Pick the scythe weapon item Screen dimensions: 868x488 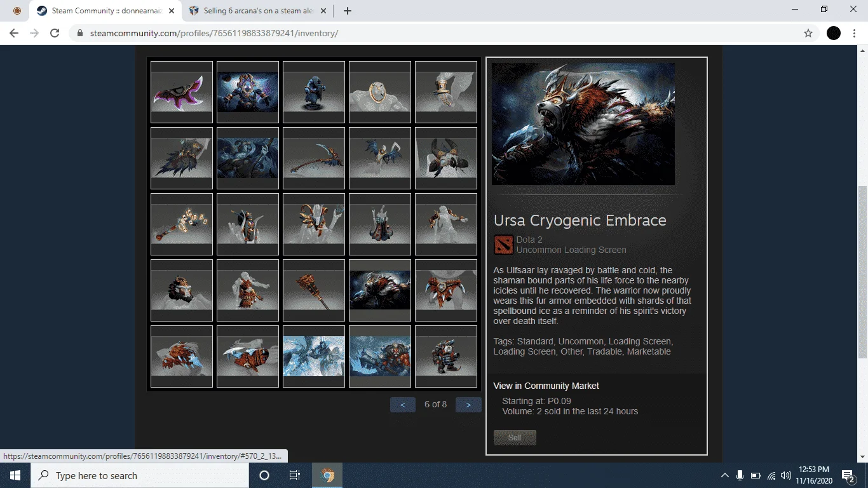point(314,158)
